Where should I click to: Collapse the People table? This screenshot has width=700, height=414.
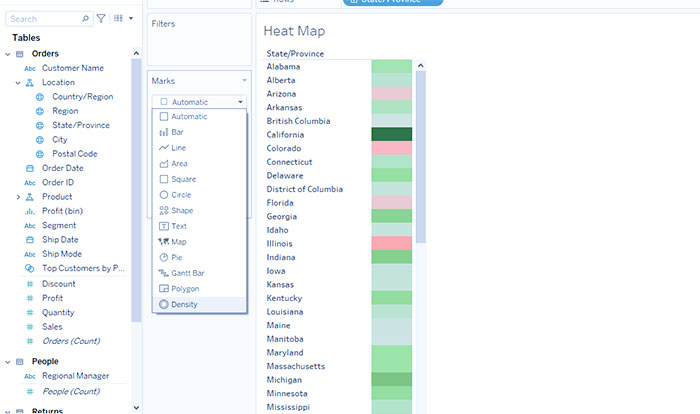(8, 362)
